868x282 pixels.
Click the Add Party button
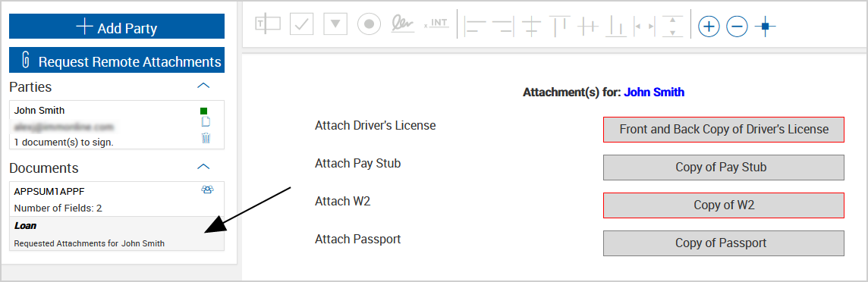click(x=117, y=26)
